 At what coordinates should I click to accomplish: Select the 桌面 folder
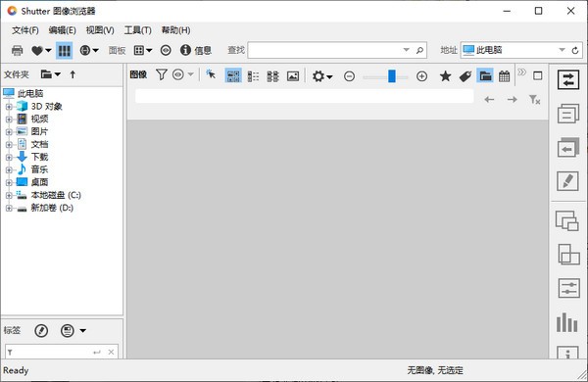(x=39, y=182)
